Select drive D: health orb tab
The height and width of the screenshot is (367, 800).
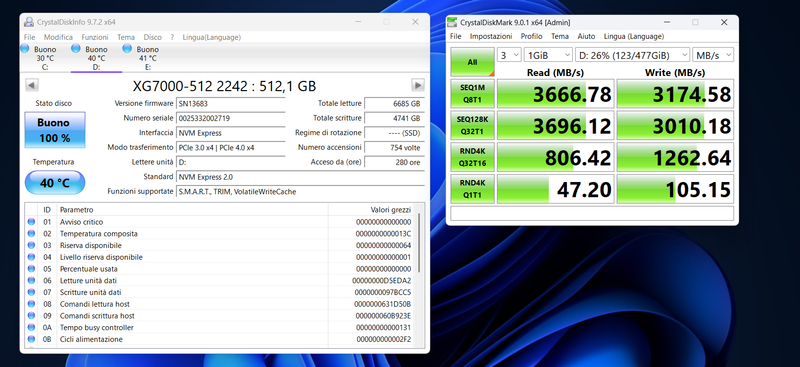(x=96, y=58)
